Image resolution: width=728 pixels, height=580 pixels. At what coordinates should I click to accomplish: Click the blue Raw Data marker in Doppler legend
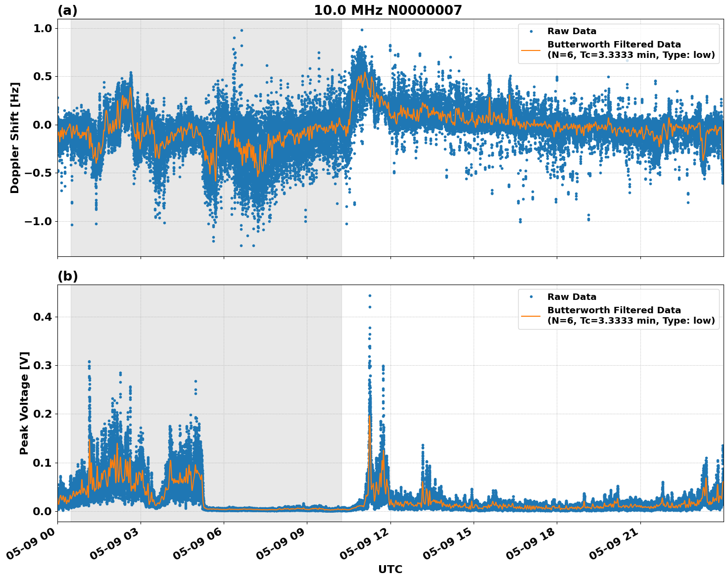[x=531, y=31]
